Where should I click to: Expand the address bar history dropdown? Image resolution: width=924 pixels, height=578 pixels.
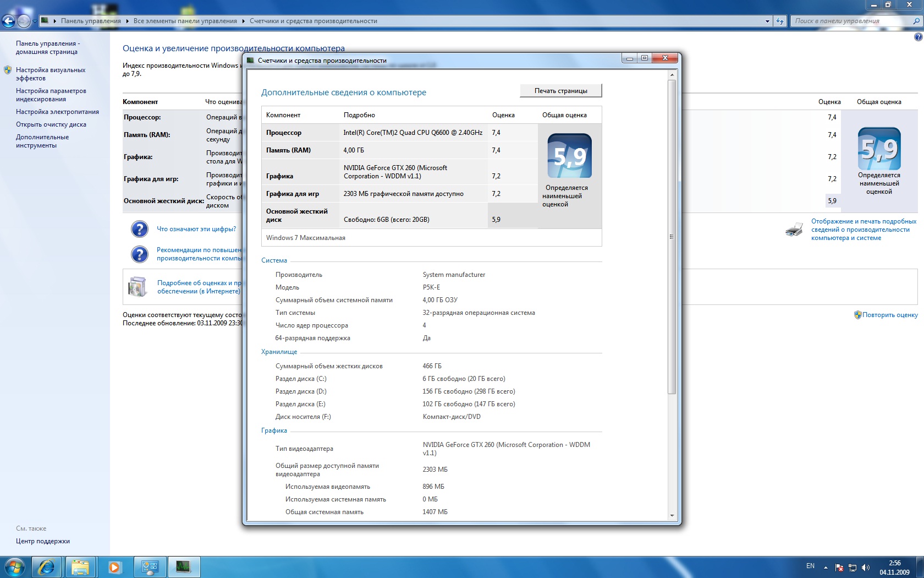768,21
